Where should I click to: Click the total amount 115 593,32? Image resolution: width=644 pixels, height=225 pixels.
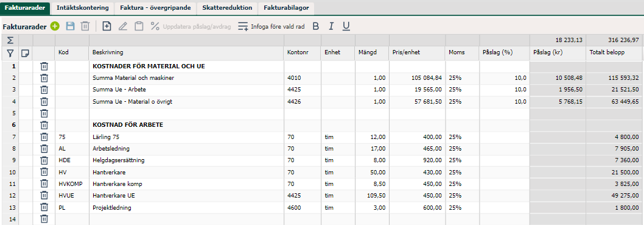[615, 78]
